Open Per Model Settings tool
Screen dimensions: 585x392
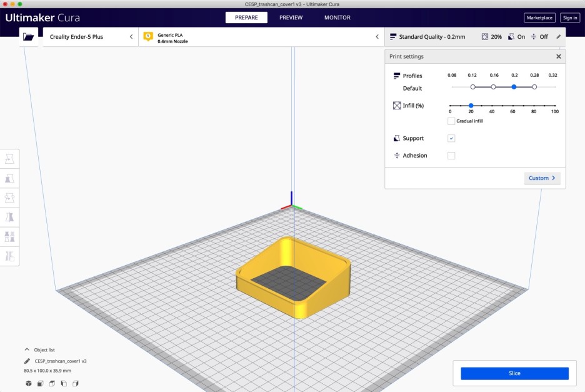(x=10, y=237)
